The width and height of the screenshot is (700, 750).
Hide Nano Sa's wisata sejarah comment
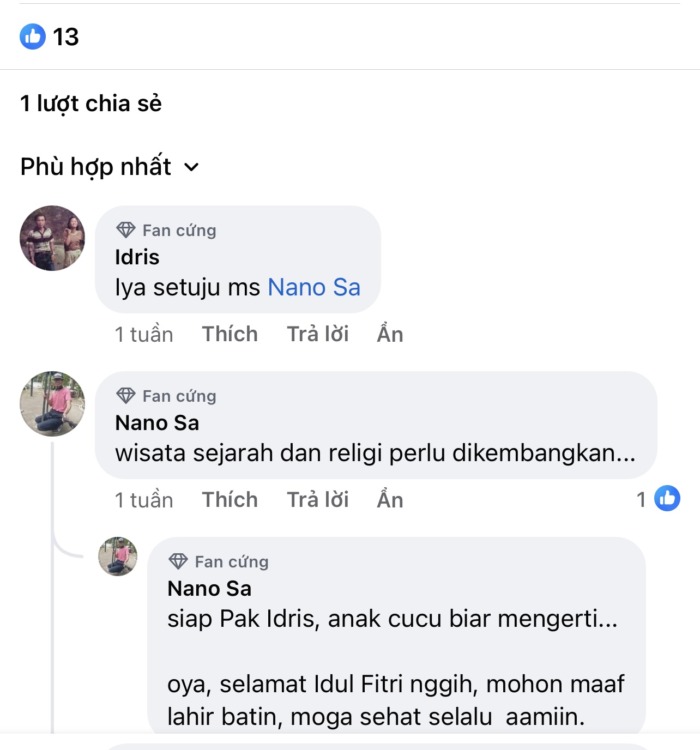(390, 500)
